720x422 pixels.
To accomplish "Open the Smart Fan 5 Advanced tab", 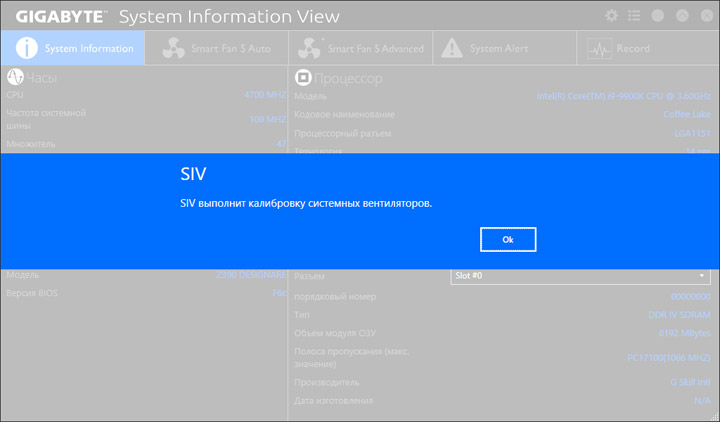I will [x=360, y=48].
